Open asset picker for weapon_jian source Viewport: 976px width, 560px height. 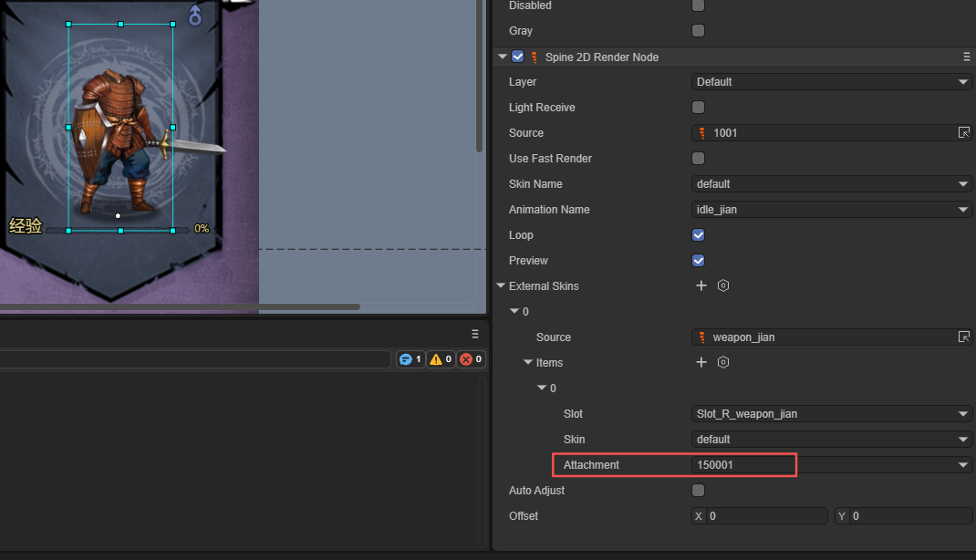[x=964, y=337]
